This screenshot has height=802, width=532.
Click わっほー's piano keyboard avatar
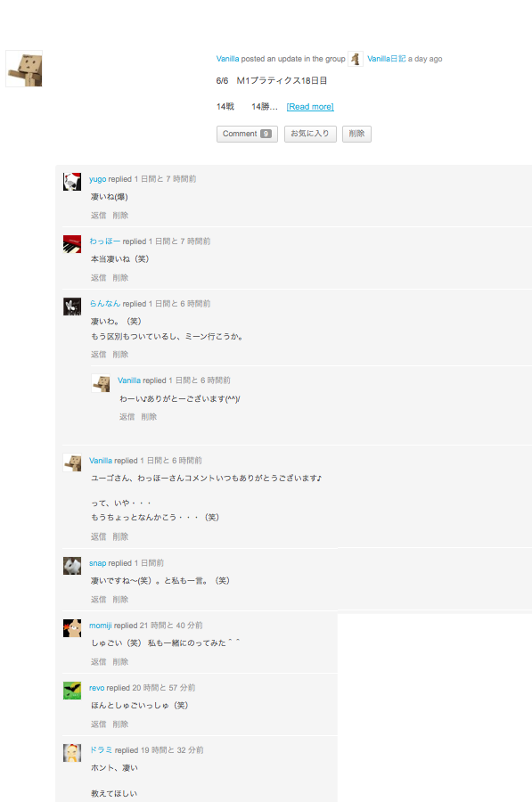(x=72, y=244)
